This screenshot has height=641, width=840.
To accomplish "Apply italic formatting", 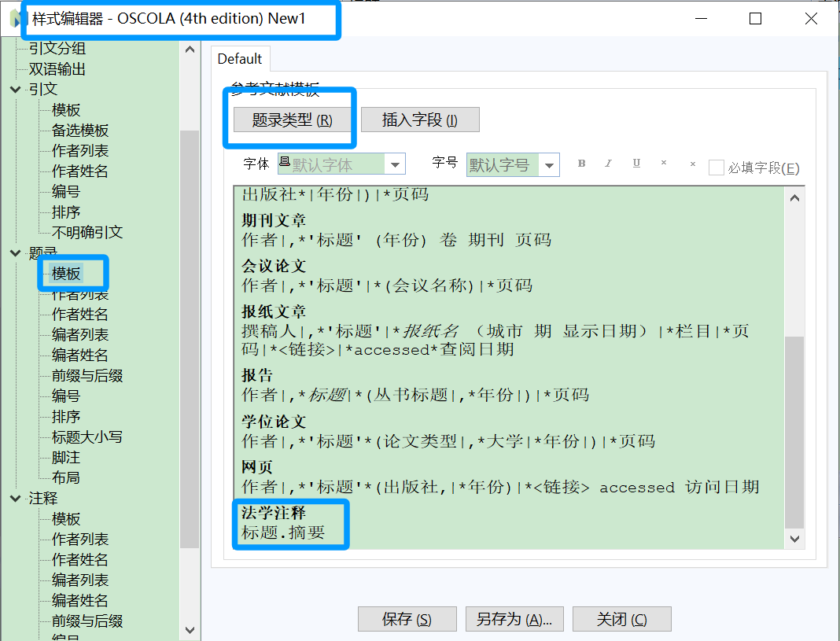I will click(606, 163).
